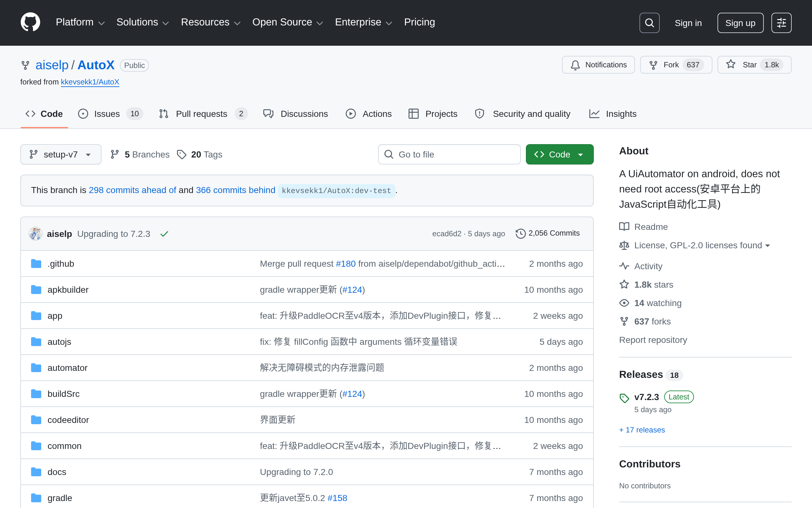Screen dimensions: 812x508
Task: Click the Activity pulse icon
Action: click(624, 266)
